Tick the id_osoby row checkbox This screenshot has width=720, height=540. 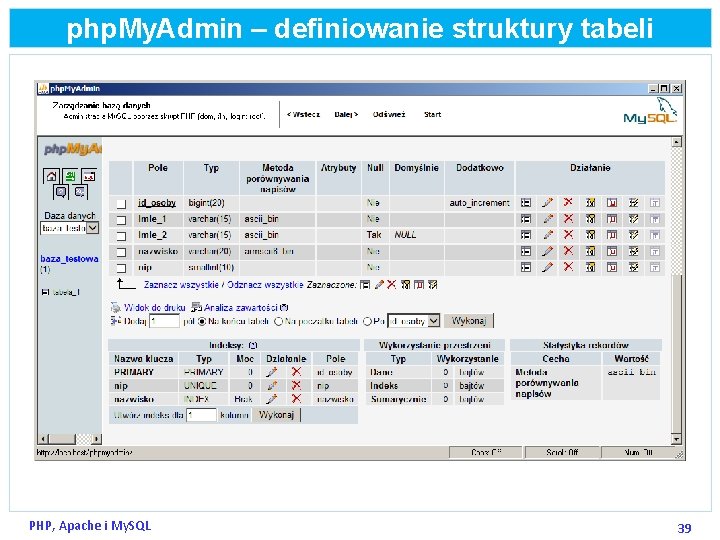(121, 204)
